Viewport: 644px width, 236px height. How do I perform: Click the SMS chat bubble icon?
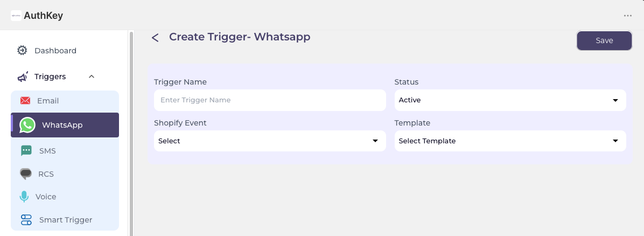click(x=26, y=151)
